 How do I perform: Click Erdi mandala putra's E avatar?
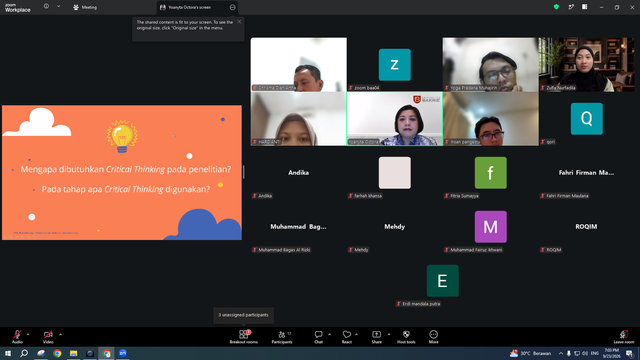tap(442, 281)
